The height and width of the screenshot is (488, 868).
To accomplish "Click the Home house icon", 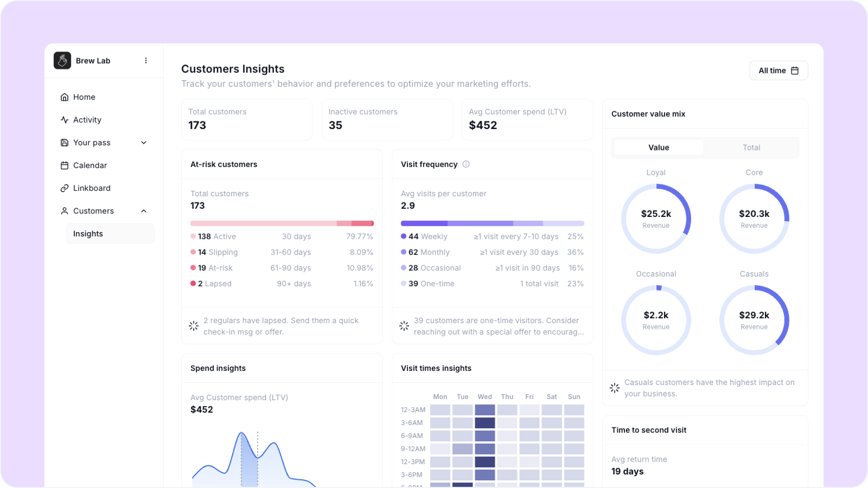I will pyautogui.click(x=64, y=97).
